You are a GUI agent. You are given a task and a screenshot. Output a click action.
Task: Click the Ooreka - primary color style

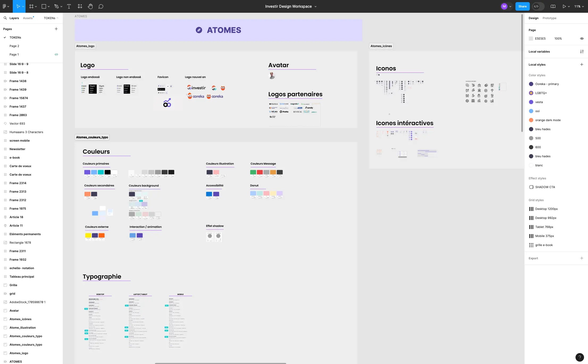(547, 84)
